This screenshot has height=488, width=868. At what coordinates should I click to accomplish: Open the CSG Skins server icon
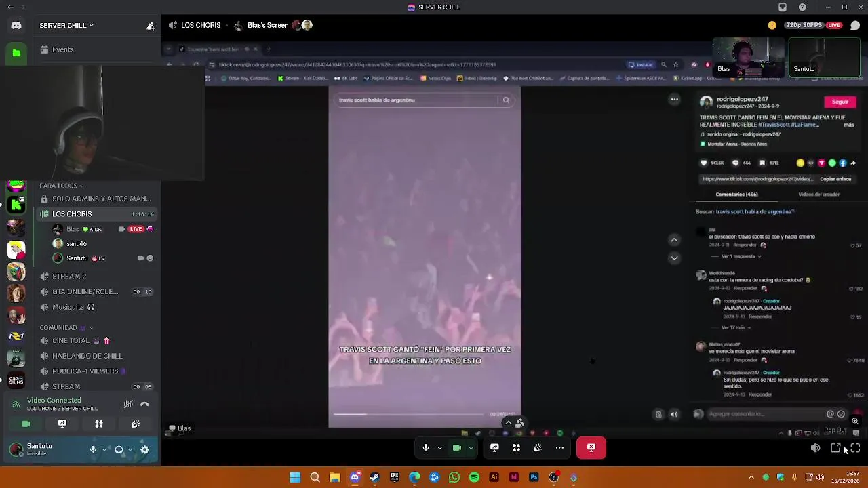click(x=16, y=380)
